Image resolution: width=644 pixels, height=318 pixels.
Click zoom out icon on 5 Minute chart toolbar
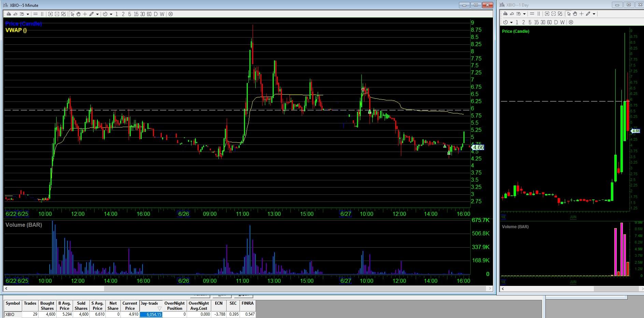coord(57,14)
